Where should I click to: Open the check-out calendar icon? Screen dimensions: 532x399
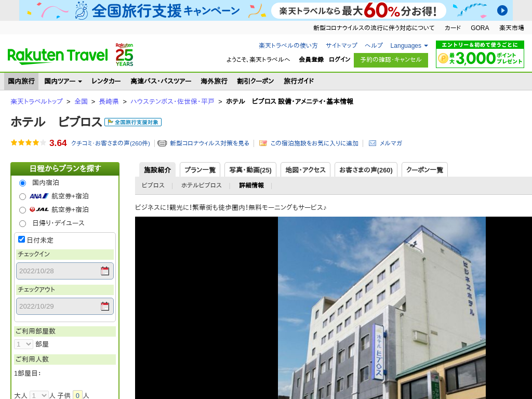click(x=105, y=306)
